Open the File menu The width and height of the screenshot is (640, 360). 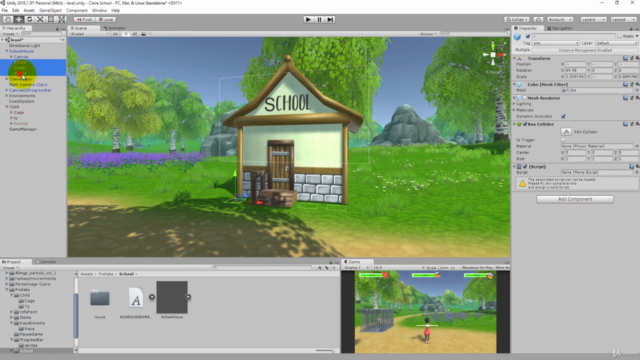4,10
